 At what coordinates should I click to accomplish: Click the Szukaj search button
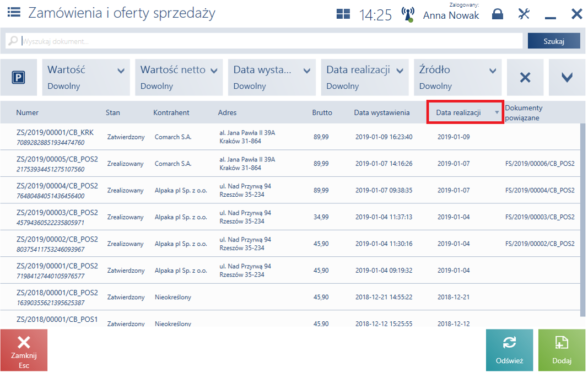pos(554,41)
